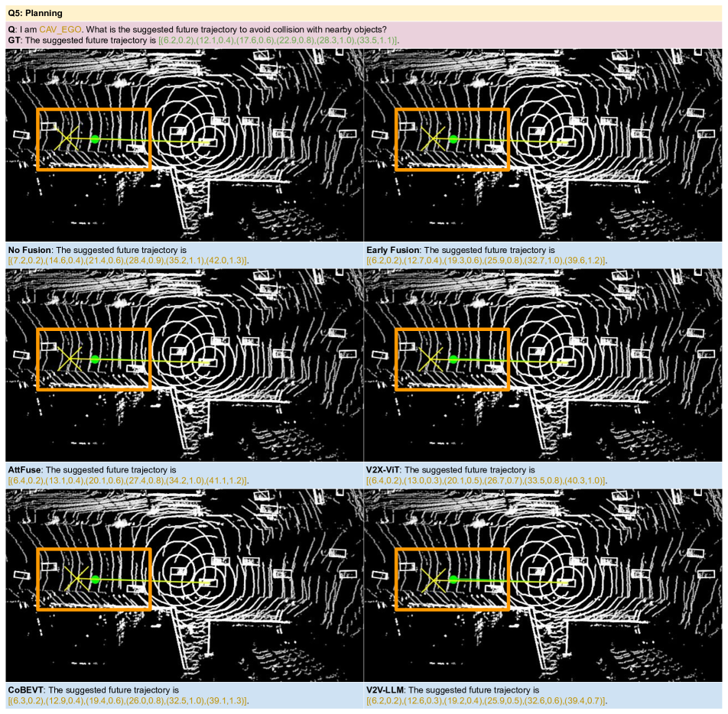Click the 'AttFuse' method label
Image resolution: width=728 pixels, height=714 pixels.
click(24, 470)
